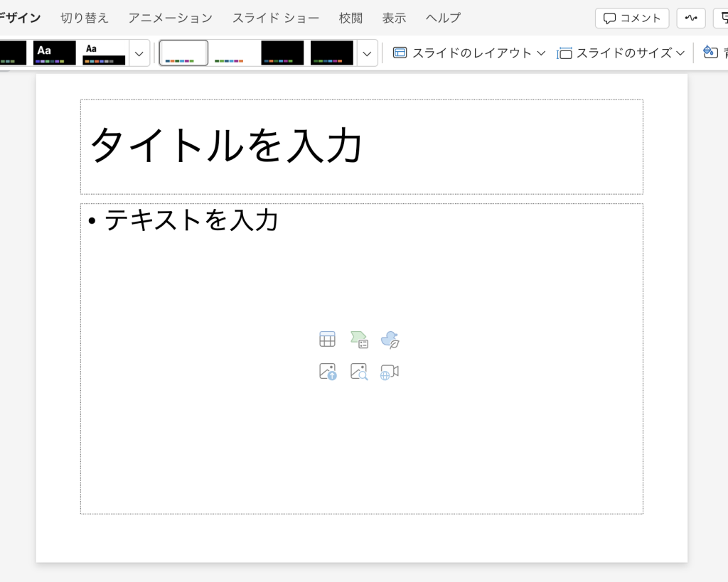Expand the themes gallery chevron

pyautogui.click(x=139, y=53)
